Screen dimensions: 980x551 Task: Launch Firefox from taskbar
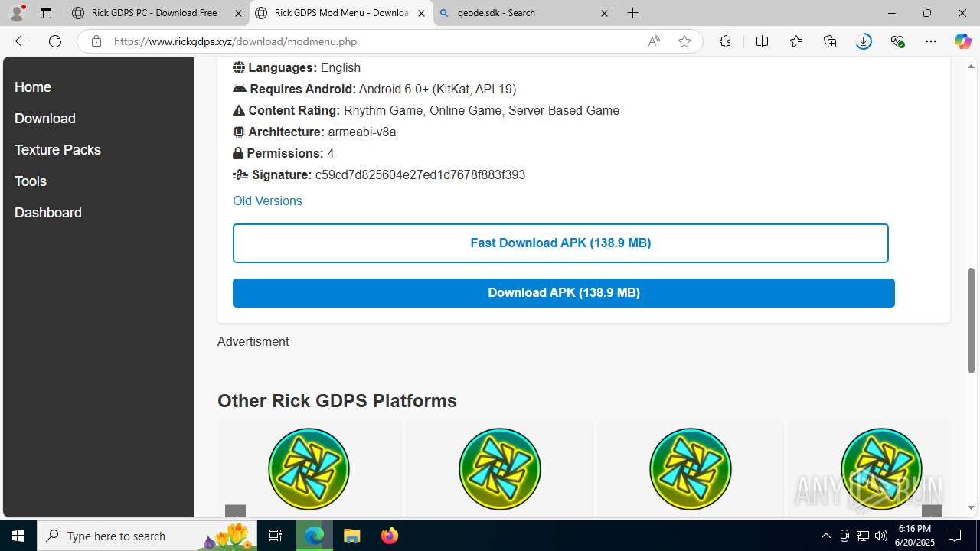click(389, 536)
